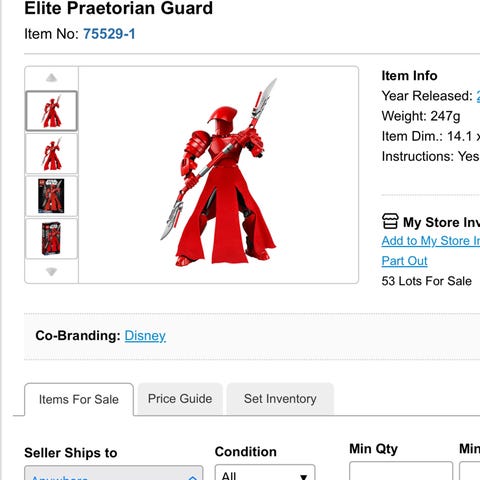Screen dimensions: 480x480
Task: Open the Condition dropdown
Action: click(265, 472)
